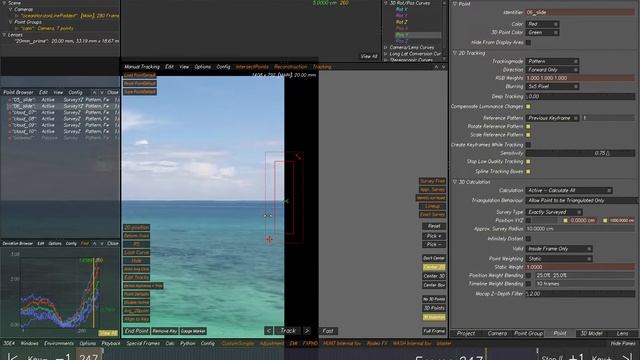
Task: Select cloud_07 row in Point Browser
Action: 63,112
